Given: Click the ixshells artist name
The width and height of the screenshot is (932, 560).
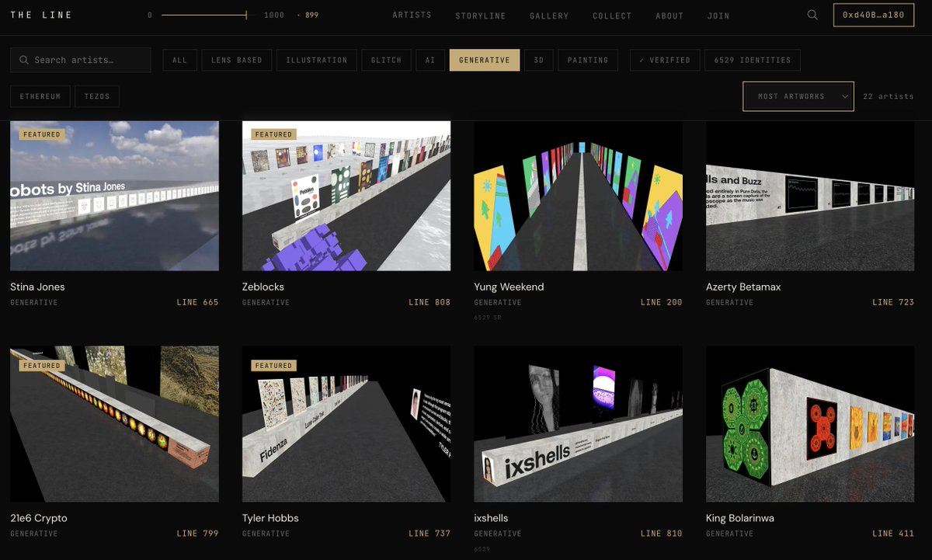Looking at the screenshot, I should pyautogui.click(x=491, y=518).
